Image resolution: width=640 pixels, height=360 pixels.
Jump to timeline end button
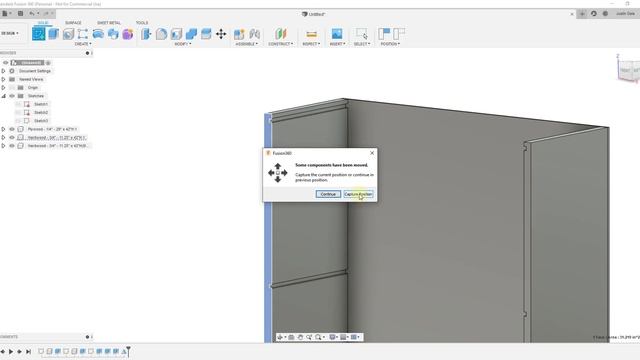pyautogui.click(x=28, y=351)
